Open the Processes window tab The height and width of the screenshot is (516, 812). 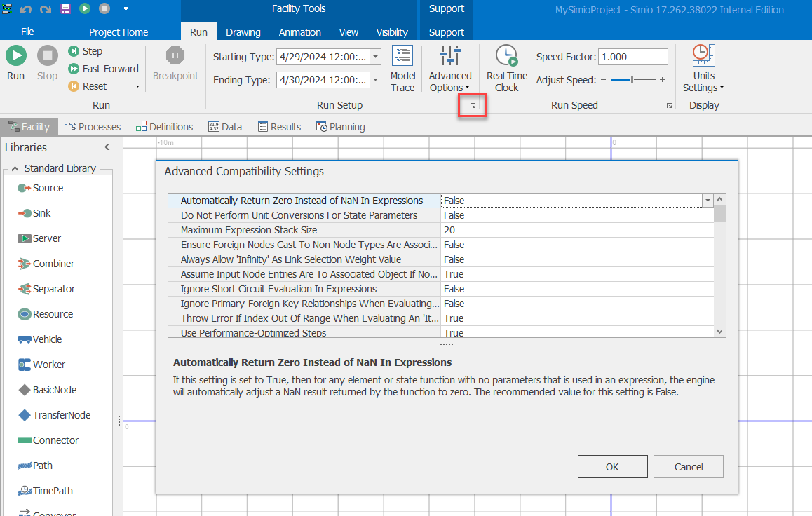click(x=93, y=127)
